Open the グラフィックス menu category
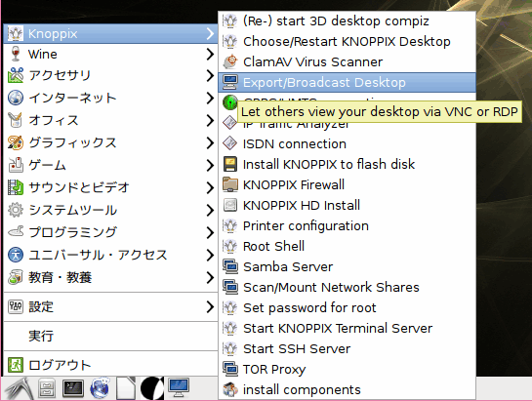The width and height of the screenshot is (532, 401). (x=110, y=142)
